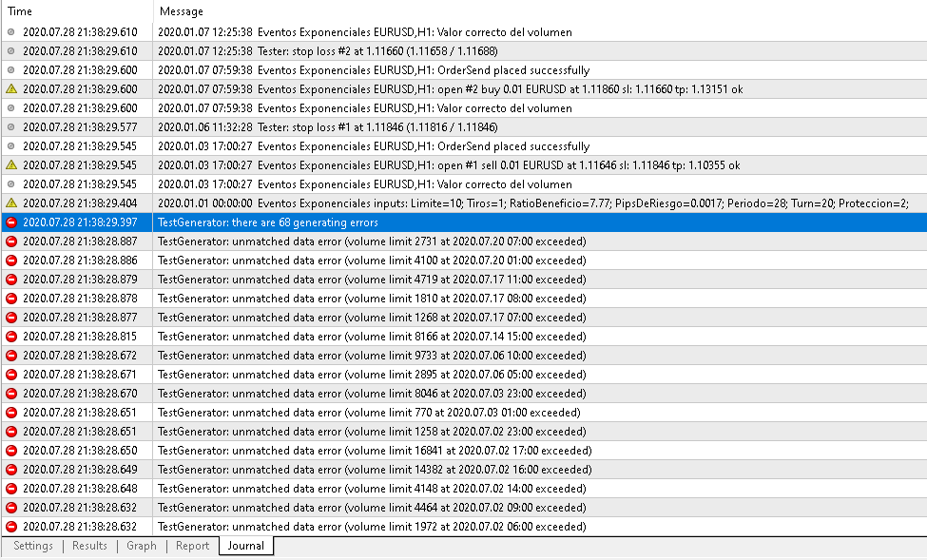Click error icon of volume limit 8166 row
This screenshot has width=927, height=560.
click(11, 337)
